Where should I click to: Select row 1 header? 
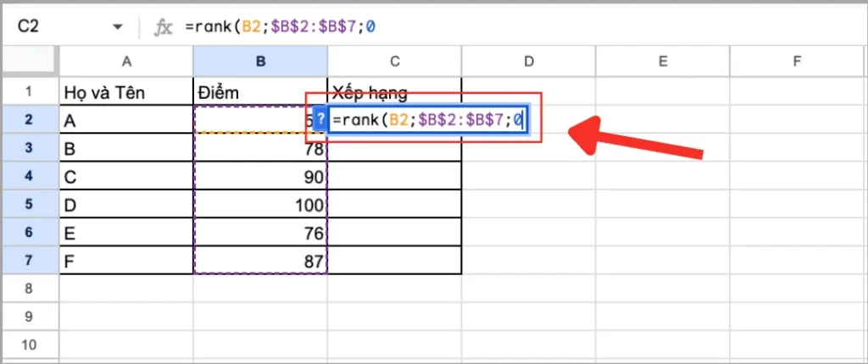30,91
